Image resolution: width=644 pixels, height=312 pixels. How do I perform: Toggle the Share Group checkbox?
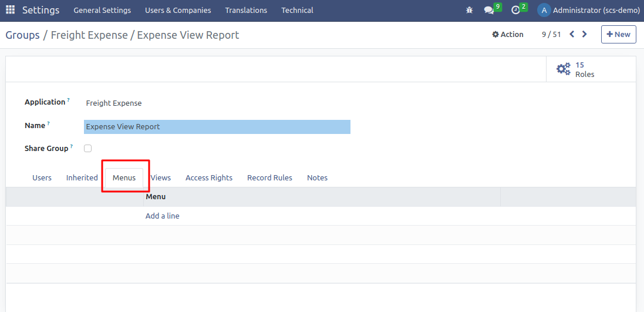click(x=87, y=149)
